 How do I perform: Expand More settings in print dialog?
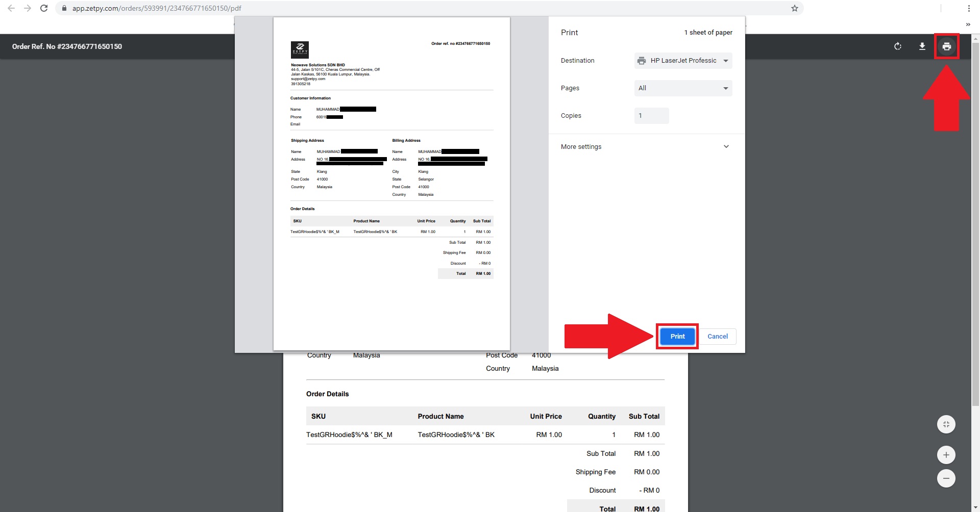click(x=647, y=147)
